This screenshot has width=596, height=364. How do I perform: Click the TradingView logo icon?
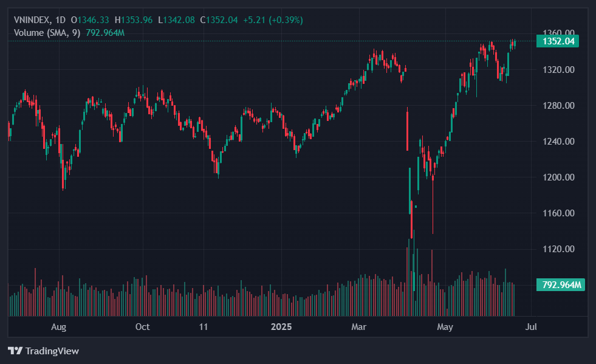pyautogui.click(x=15, y=351)
